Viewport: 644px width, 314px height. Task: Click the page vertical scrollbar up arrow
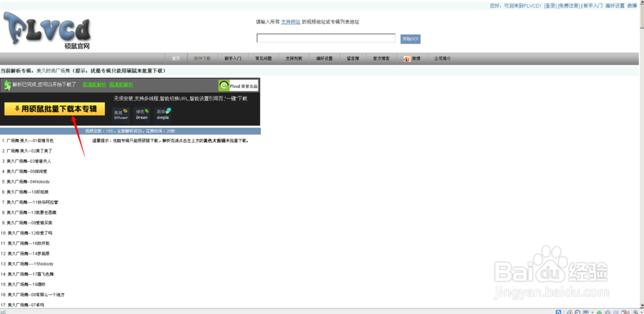(x=641, y=3)
